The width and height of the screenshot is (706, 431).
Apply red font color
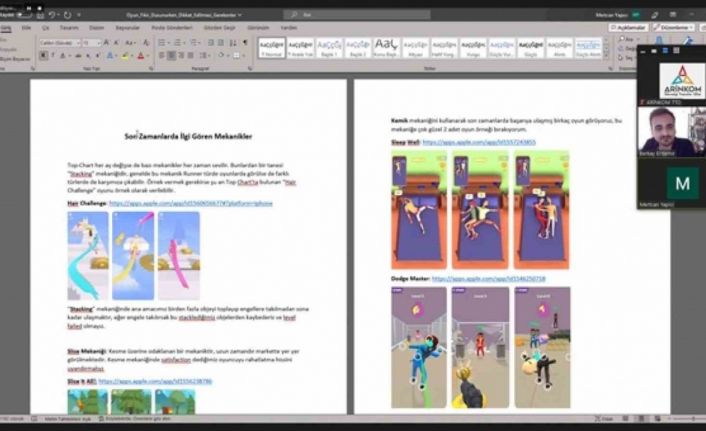(x=141, y=55)
